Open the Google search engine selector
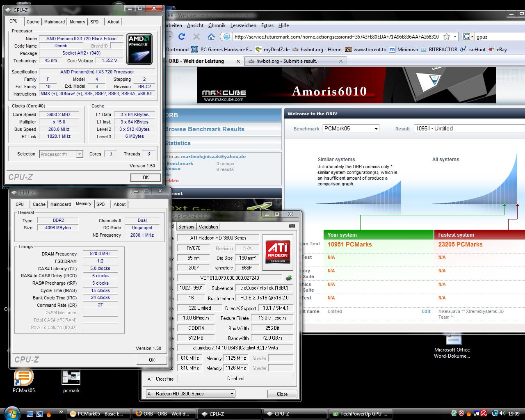525x420 pixels. point(468,37)
